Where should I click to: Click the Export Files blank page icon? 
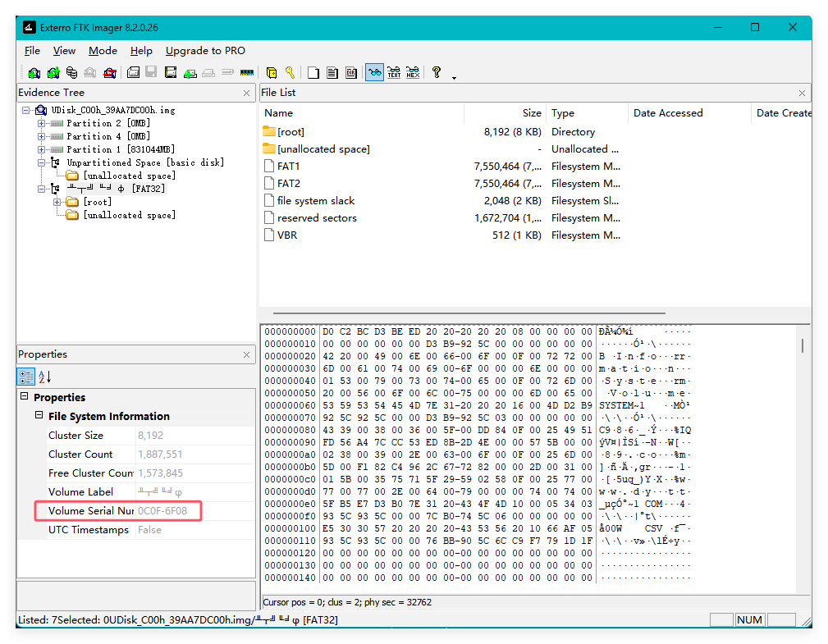313,73
